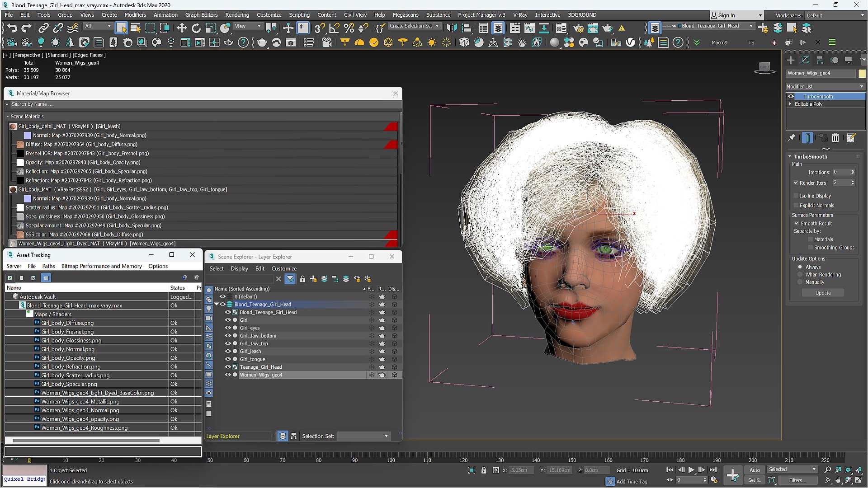Open the Modifier List dropdown
The width and height of the screenshot is (868, 488).
coord(825,86)
